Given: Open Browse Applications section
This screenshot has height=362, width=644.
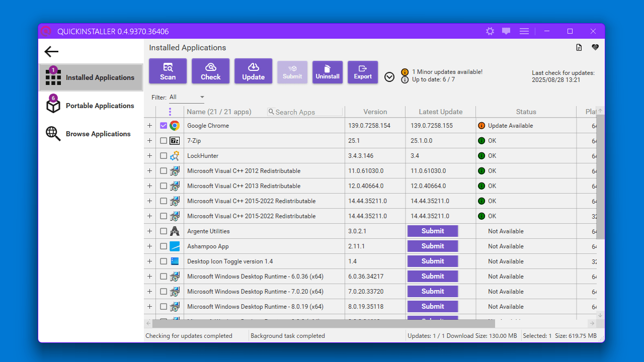Looking at the screenshot, I should pos(91,134).
